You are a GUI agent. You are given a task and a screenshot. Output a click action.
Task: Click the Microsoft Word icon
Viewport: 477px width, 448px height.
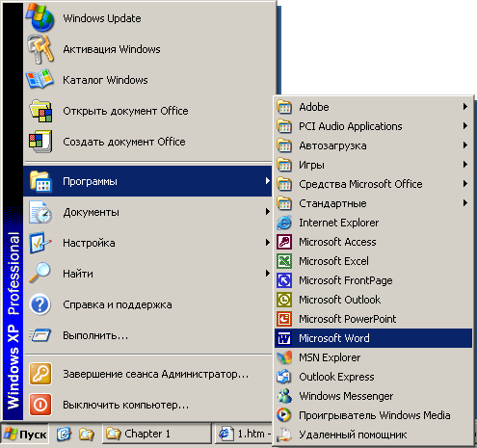pos(284,338)
